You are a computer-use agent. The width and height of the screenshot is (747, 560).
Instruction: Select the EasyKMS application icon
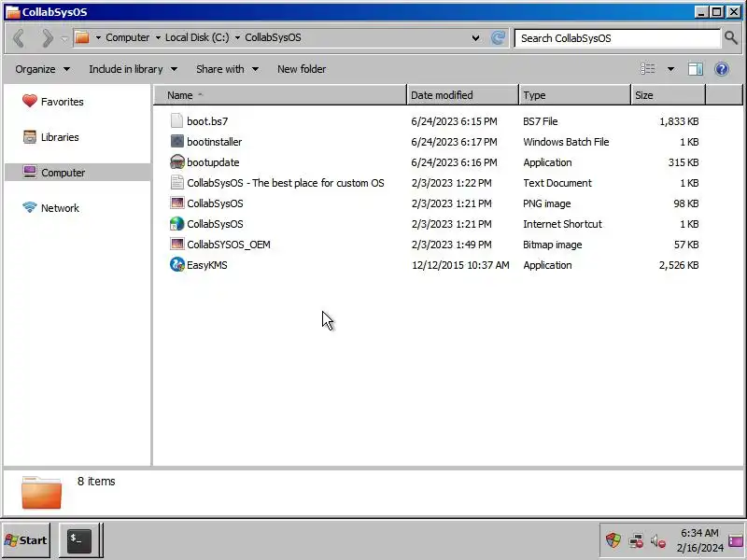coord(176,264)
